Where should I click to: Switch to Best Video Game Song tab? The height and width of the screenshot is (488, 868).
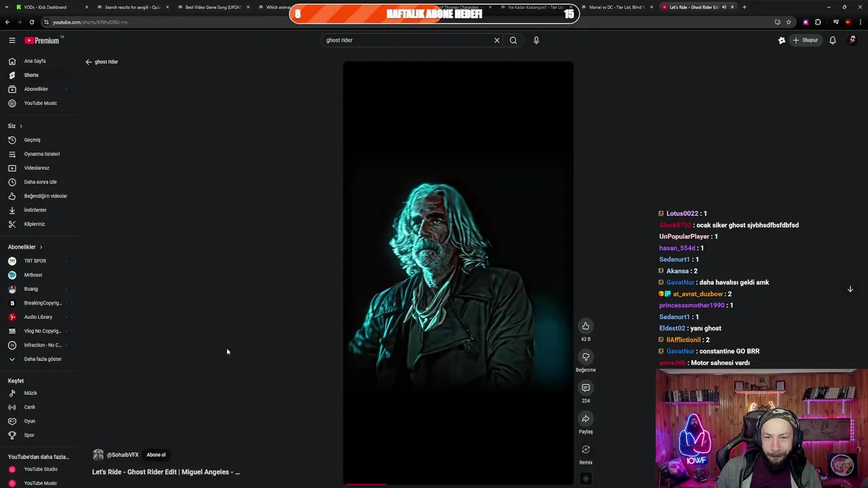click(213, 7)
